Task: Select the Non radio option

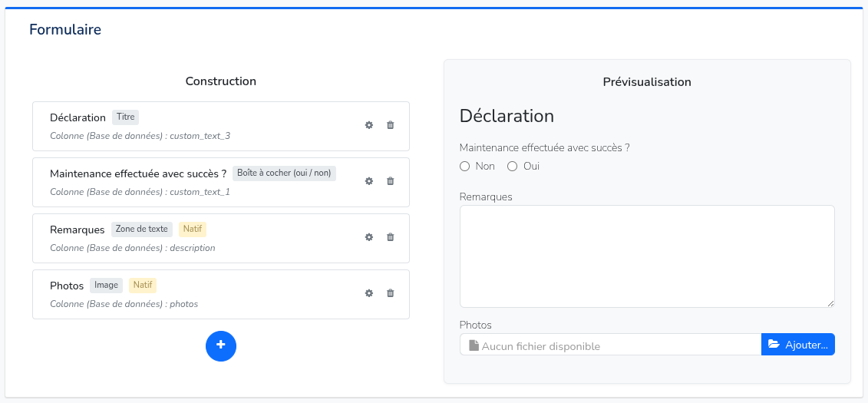Action: coord(464,166)
